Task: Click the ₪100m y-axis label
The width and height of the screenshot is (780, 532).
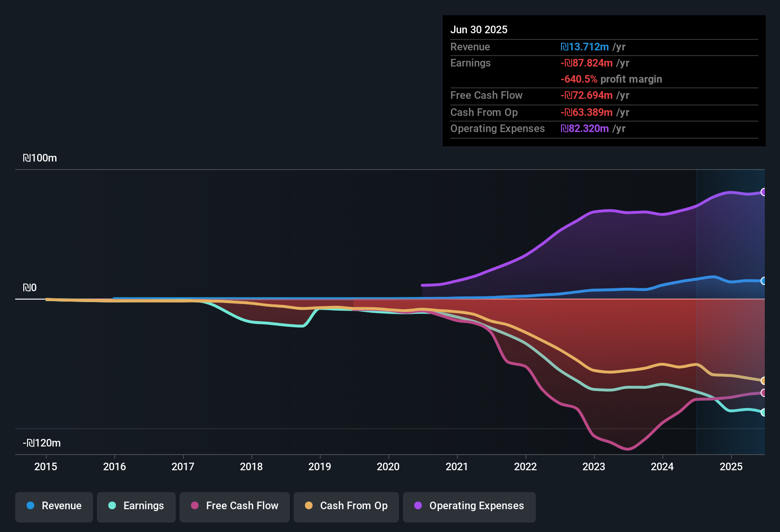Action: point(40,158)
